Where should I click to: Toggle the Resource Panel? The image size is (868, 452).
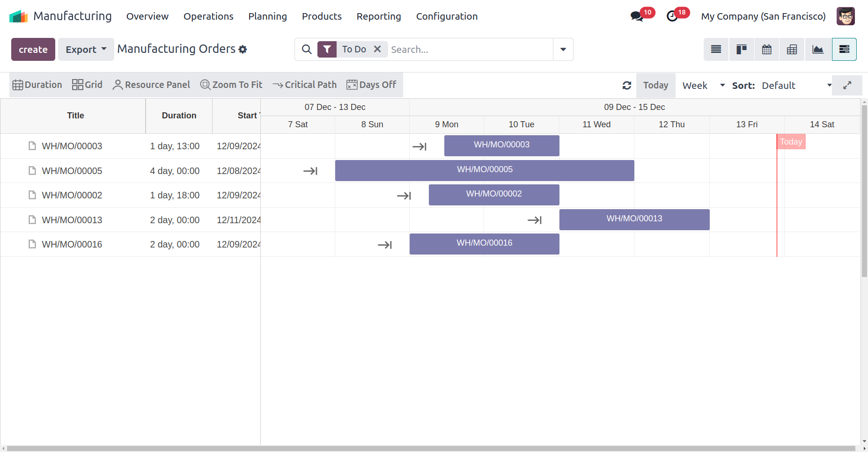click(151, 85)
